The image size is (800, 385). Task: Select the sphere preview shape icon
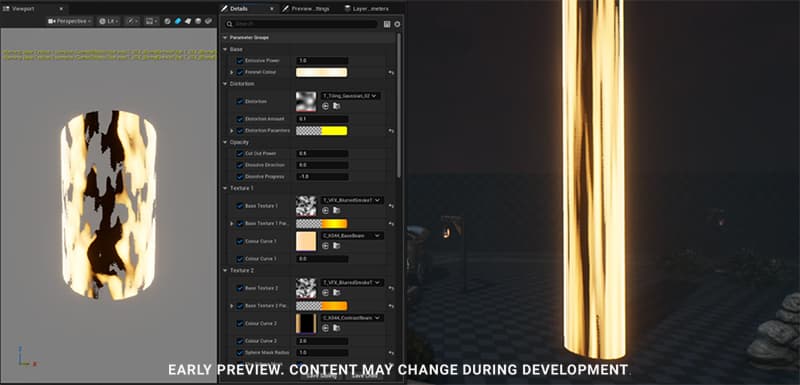167,21
